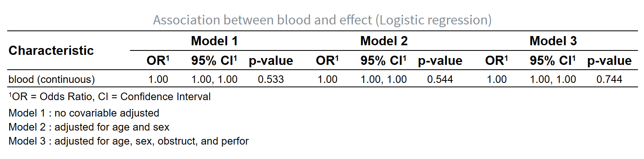
Task: Click the Model 2 spanning header
Action: point(384,41)
